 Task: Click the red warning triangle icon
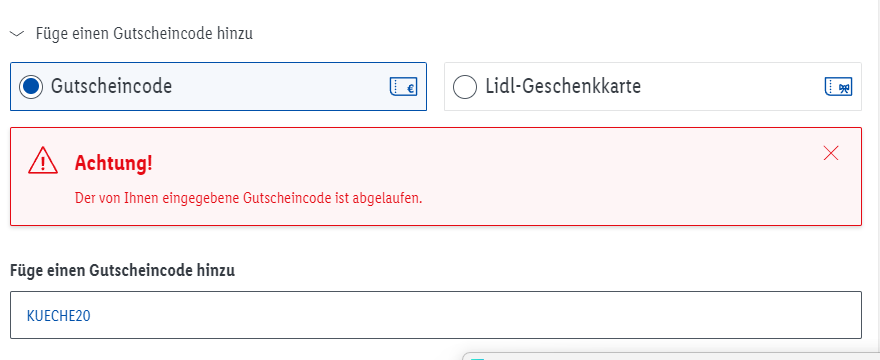[x=43, y=161]
